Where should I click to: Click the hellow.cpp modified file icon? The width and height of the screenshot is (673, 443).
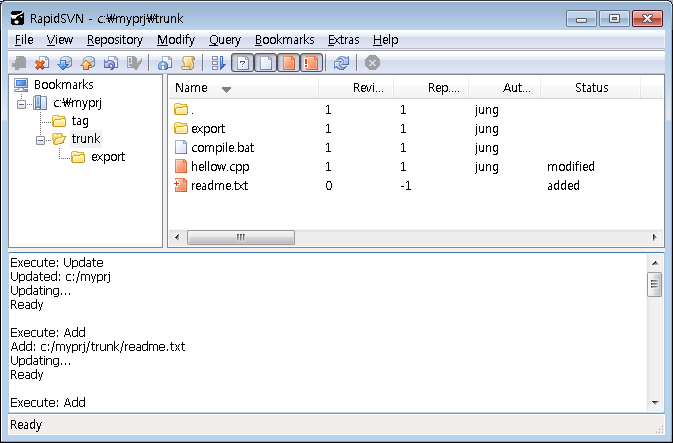[181, 166]
